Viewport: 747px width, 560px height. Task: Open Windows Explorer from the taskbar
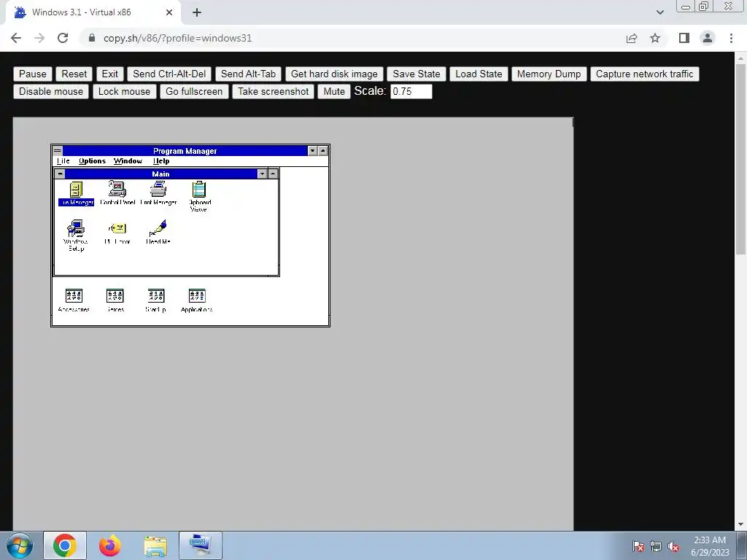tap(155, 545)
